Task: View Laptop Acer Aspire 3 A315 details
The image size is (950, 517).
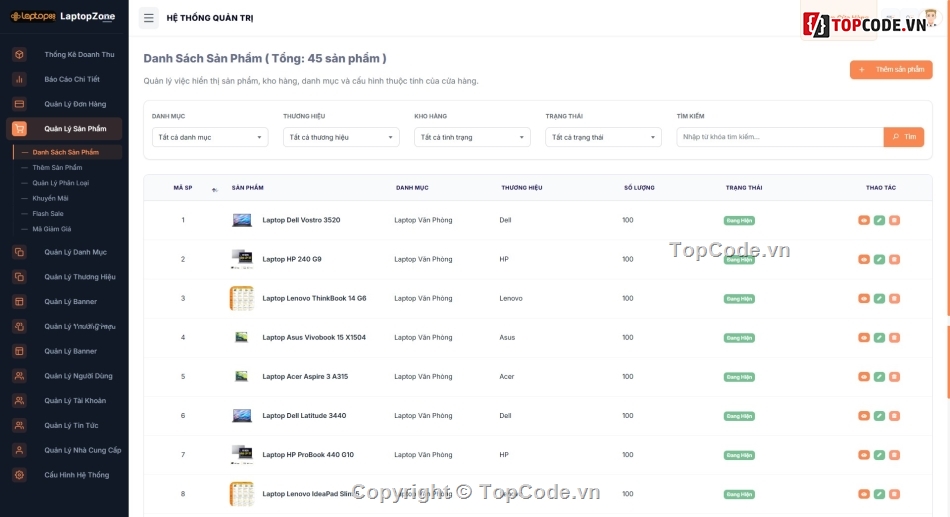Action: pos(864,377)
